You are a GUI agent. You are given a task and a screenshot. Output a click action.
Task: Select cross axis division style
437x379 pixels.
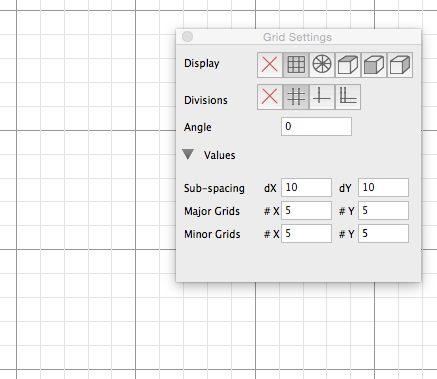point(322,97)
